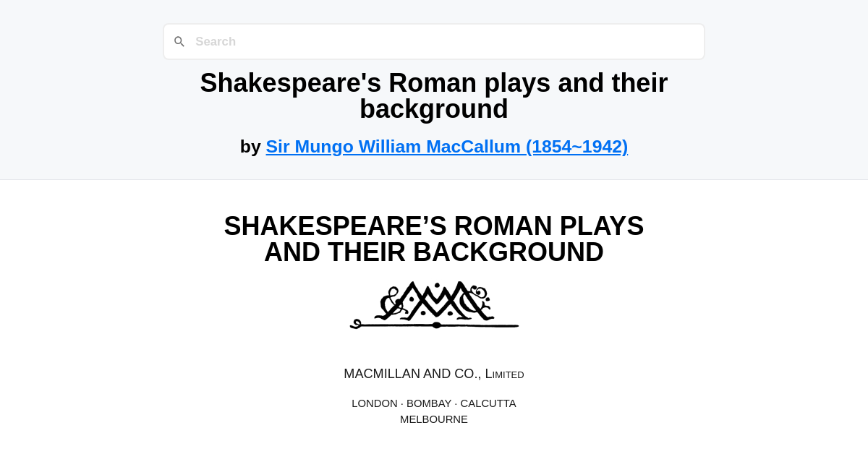Click the MACMILLAN AND CO. publisher line
Image resolution: width=868 pixels, height=454 pixels.
(434, 374)
